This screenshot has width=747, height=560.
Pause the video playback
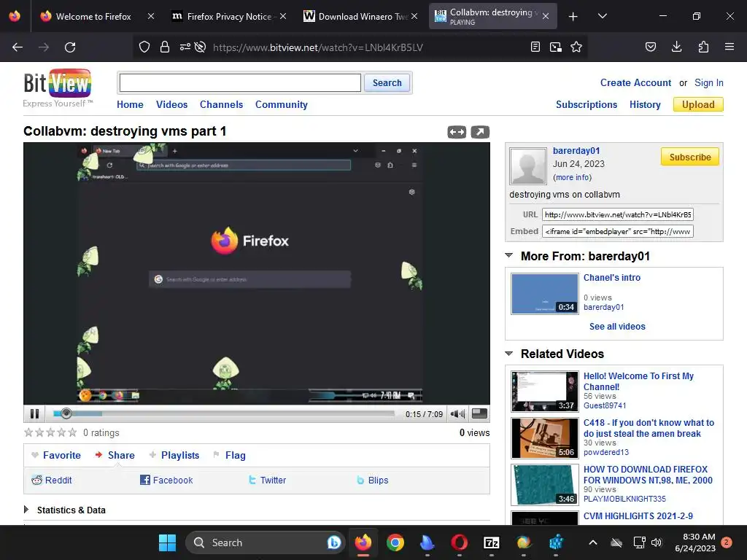pyautogui.click(x=34, y=414)
